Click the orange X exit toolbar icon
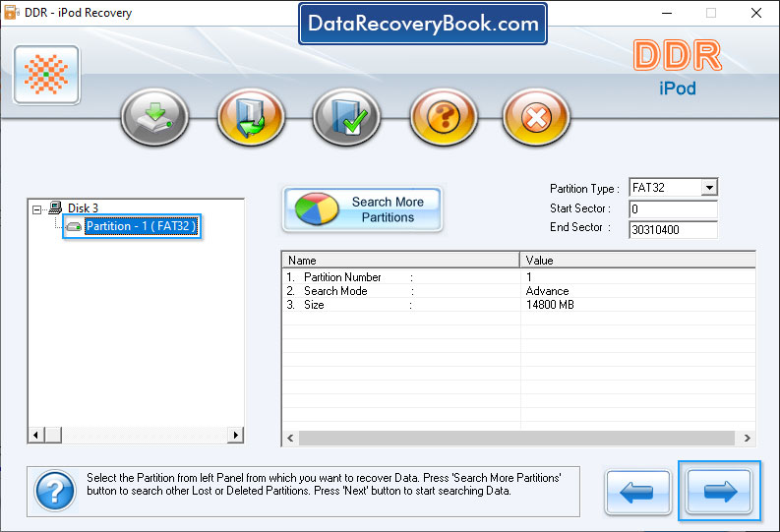Image resolution: width=780 pixels, height=532 pixels. (536, 117)
